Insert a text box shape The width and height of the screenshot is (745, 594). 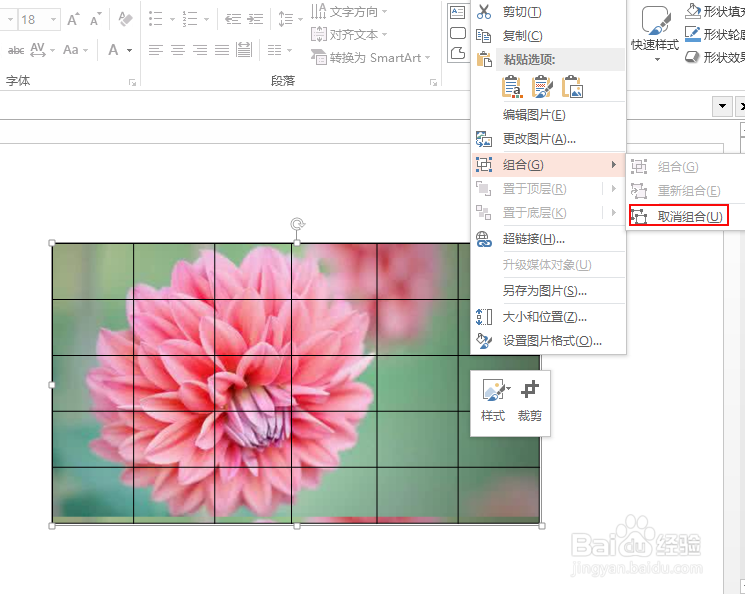[458, 12]
